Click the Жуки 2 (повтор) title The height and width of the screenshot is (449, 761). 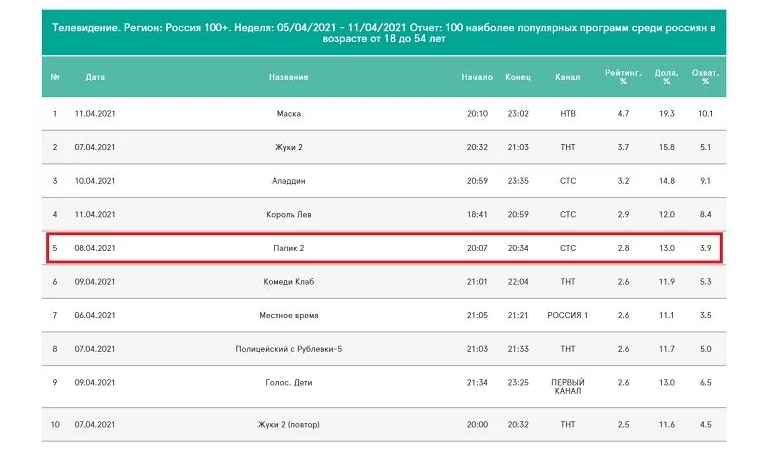pos(288,425)
